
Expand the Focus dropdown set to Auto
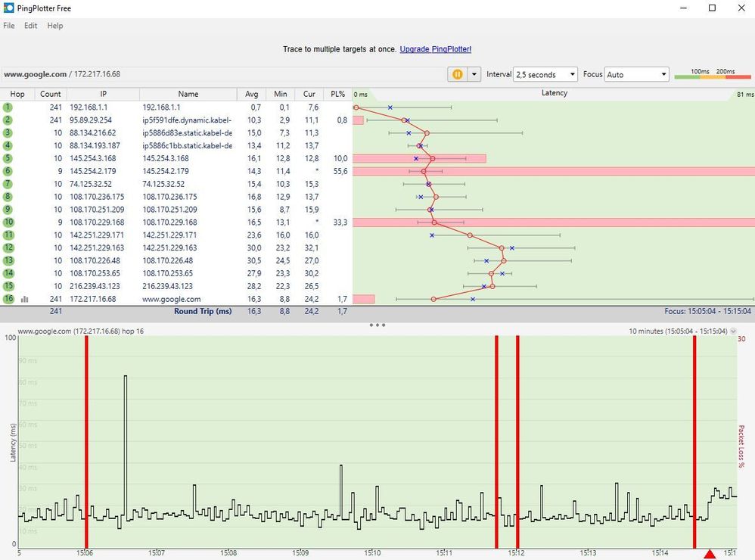[x=637, y=74]
